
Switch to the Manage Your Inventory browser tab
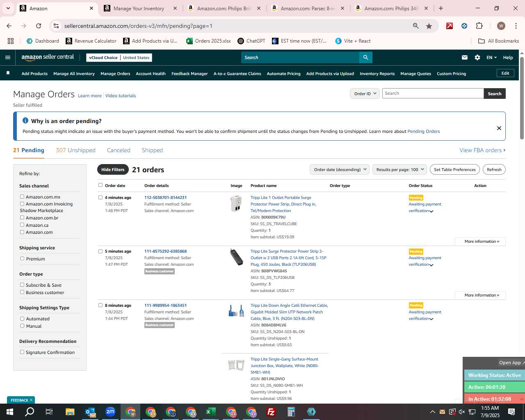(x=139, y=8)
